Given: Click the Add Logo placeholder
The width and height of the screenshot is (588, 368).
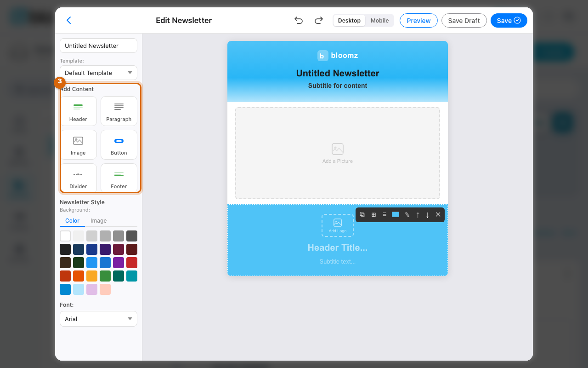Looking at the screenshot, I should tap(338, 225).
